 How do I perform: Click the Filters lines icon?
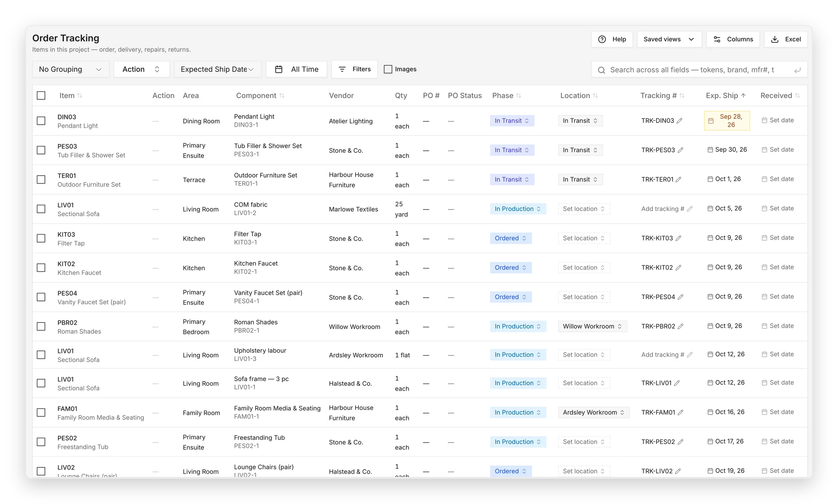click(x=342, y=69)
